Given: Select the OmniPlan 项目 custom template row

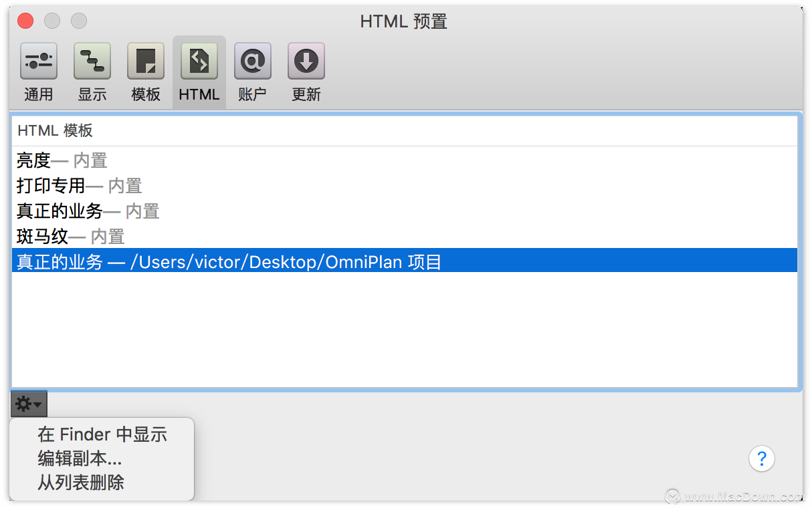Looking at the screenshot, I should 405,261.
